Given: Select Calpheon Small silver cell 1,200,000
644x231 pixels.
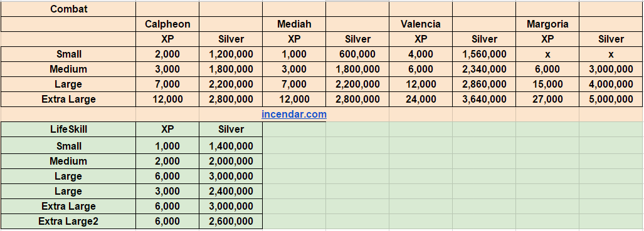Looking at the screenshot, I should click(x=231, y=54).
